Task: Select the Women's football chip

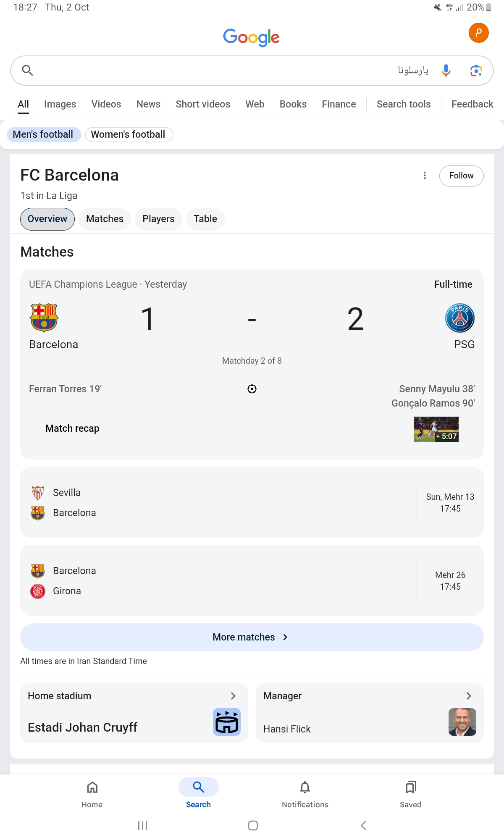Action: coord(129,134)
